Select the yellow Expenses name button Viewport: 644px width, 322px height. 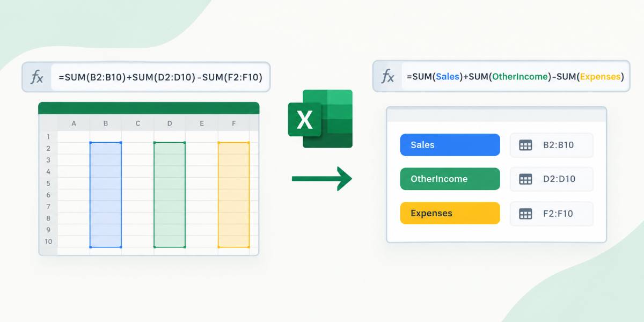[x=450, y=213]
